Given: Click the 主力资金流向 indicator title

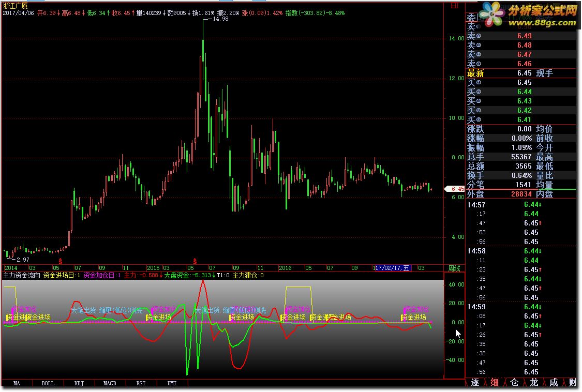Looking at the screenshot, I should tap(22, 276).
